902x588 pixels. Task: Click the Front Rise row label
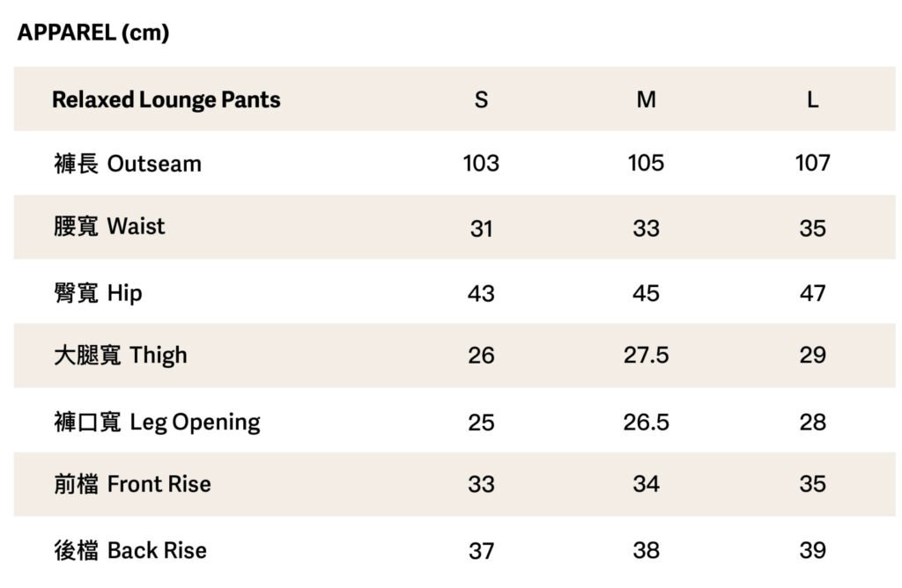coord(132,484)
